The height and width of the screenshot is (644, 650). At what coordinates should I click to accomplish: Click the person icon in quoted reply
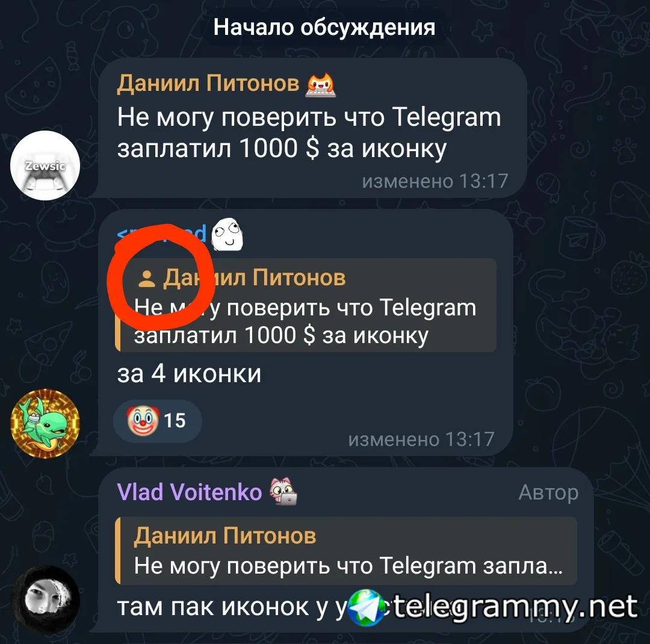point(146,278)
